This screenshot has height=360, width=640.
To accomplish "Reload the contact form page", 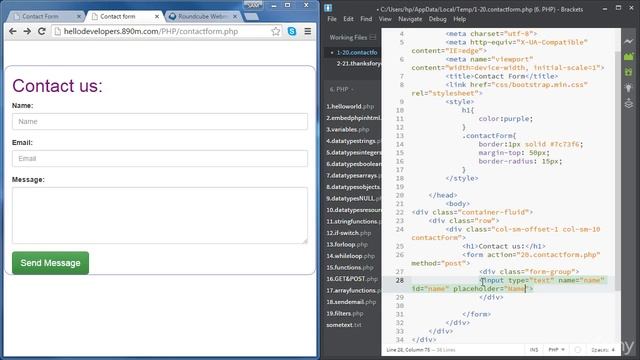I will pos(42,31).
